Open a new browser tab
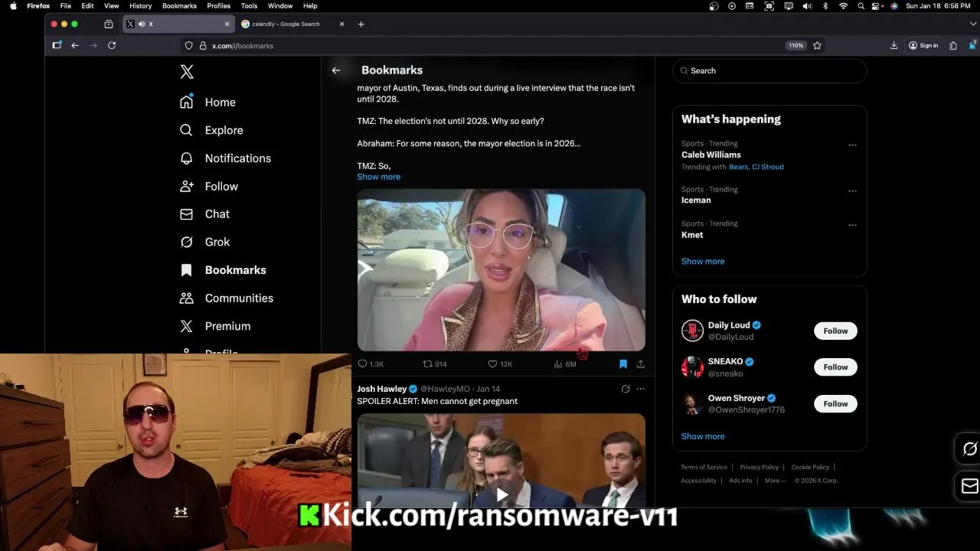Image resolution: width=980 pixels, height=551 pixels. click(x=361, y=24)
